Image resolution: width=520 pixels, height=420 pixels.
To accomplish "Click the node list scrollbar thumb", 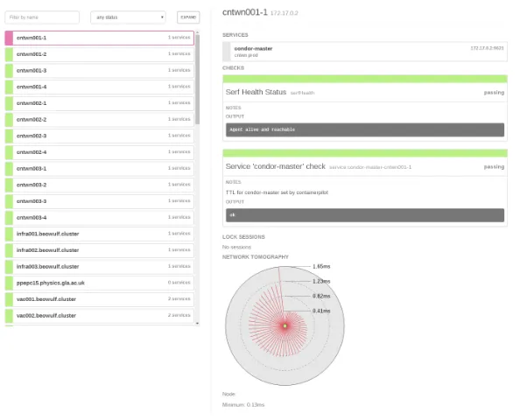I will click(198, 80).
